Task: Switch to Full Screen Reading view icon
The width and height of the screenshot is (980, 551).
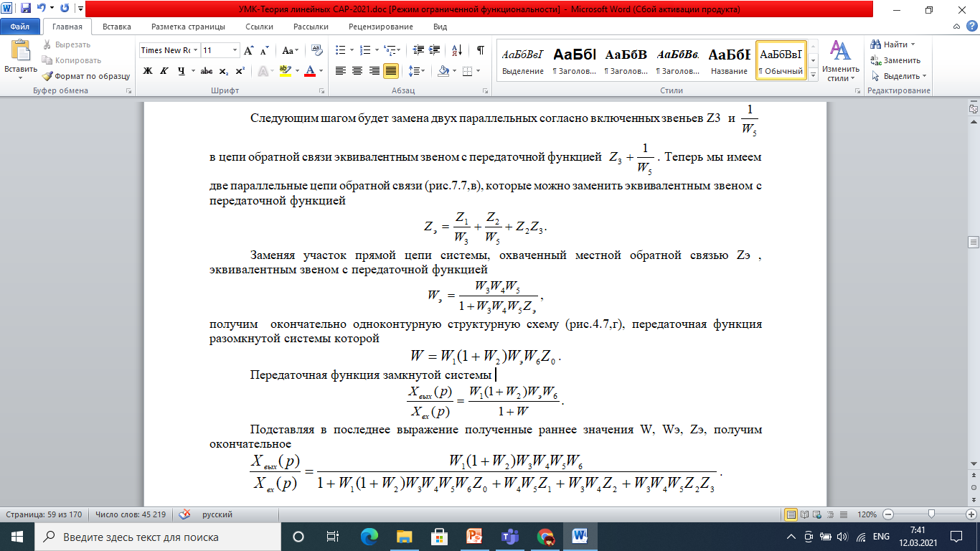Action: coord(803,514)
